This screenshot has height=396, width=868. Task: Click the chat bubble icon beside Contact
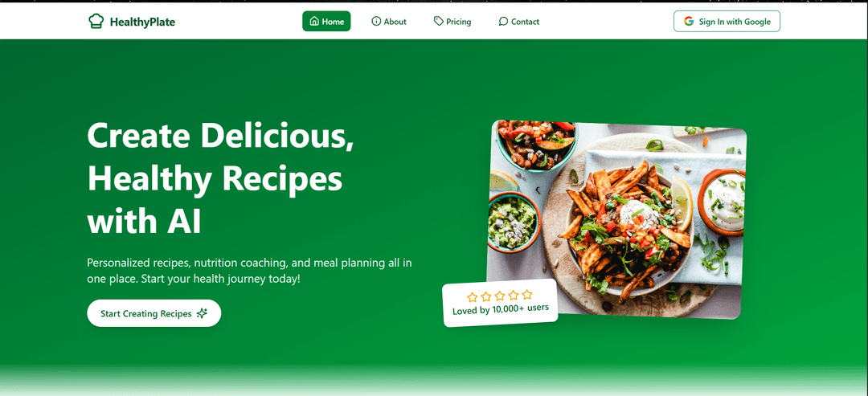(503, 22)
